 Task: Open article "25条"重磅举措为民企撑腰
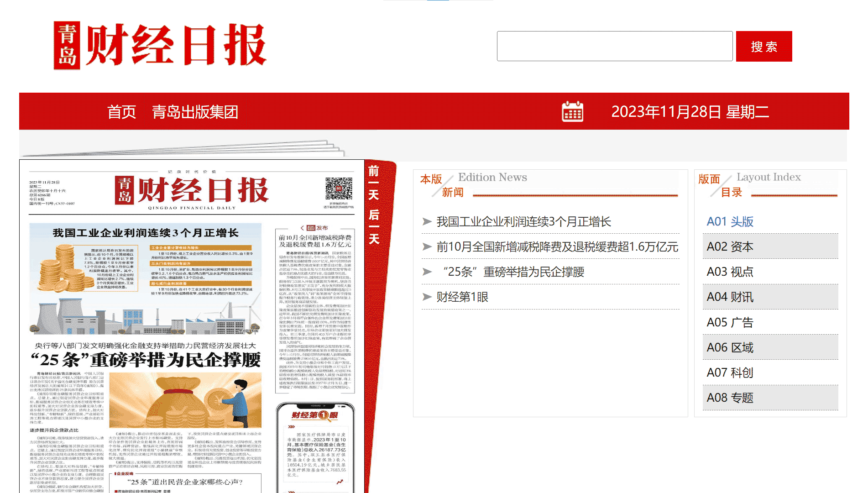[511, 272]
